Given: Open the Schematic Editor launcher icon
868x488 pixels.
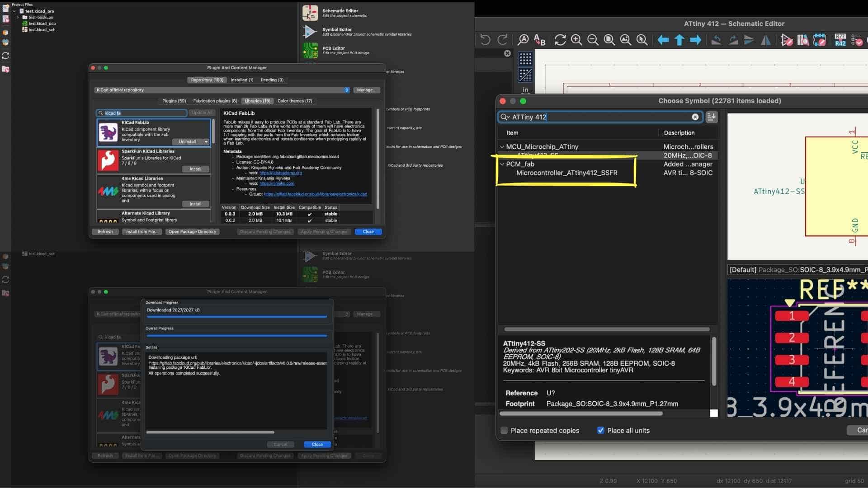Looking at the screenshot, I should pos(310,13).
